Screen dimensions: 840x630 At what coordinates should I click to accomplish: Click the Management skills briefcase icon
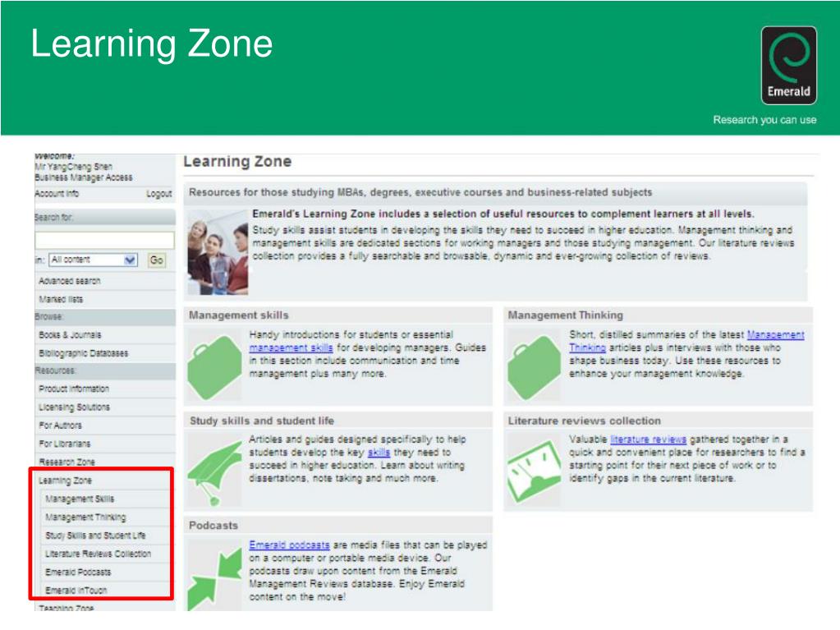point(214,367)
